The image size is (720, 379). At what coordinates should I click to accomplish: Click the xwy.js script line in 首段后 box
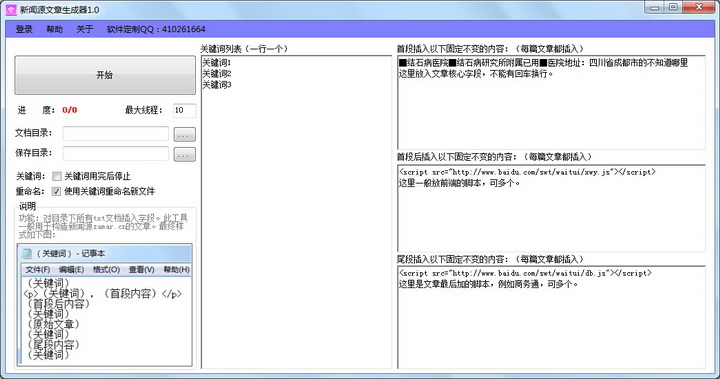click(528, 172)
